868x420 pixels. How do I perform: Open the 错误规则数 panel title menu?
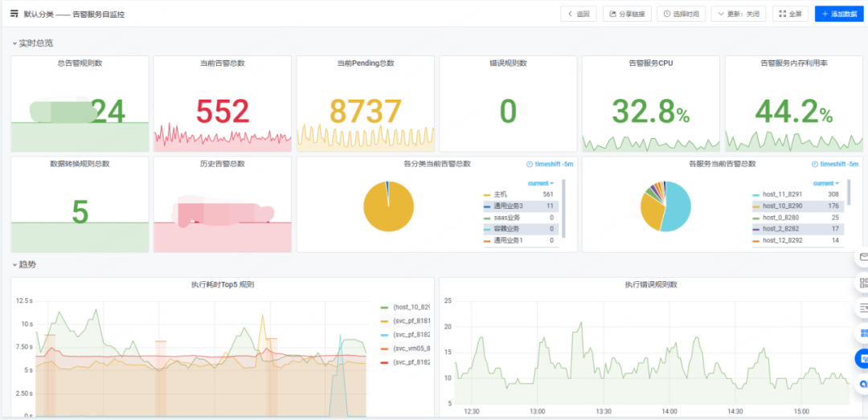(508, 63)
